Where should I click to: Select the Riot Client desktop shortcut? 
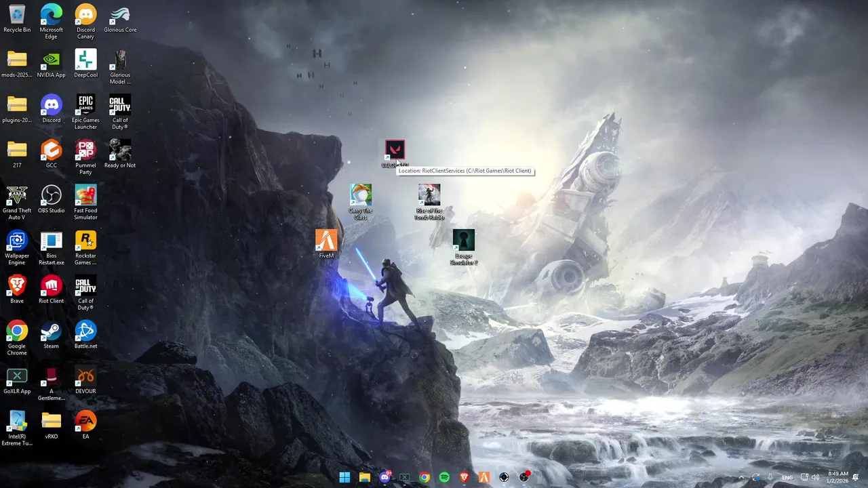coord(52,290)
